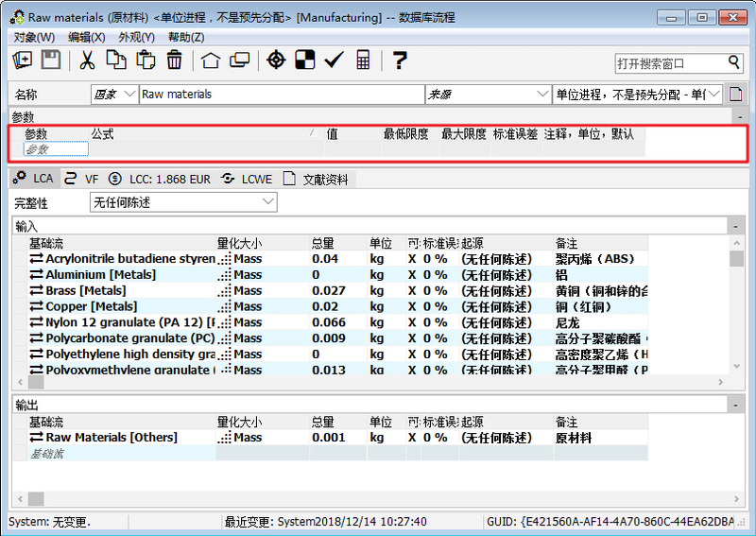Click the Home icon in toolbar
This screenshot has height=536, width=756.
coord(211,61)
